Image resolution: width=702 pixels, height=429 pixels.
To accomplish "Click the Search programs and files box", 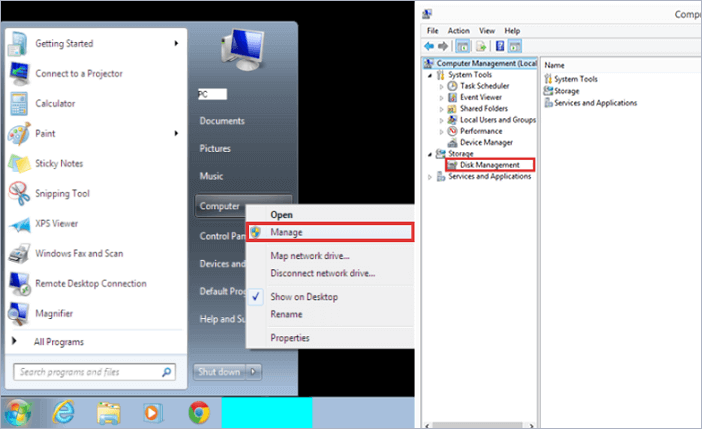I will (94, 372).
